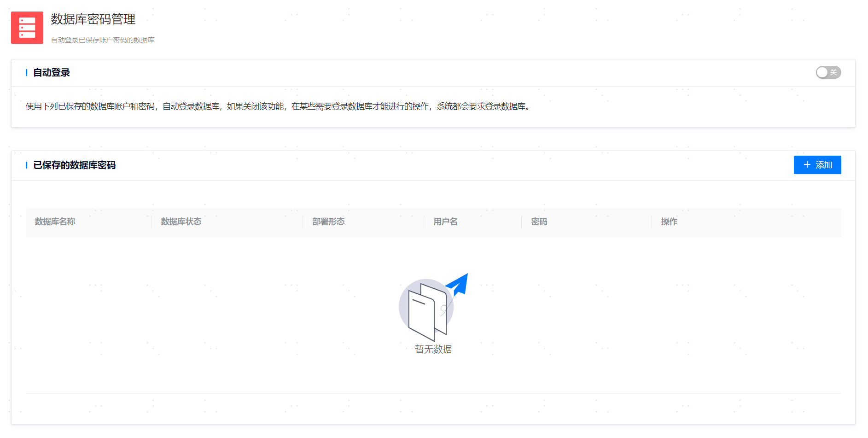Screen dimensions: 868x438
Task: Click blue marker beside 自动登录 heading
Action: coord(27,73)
